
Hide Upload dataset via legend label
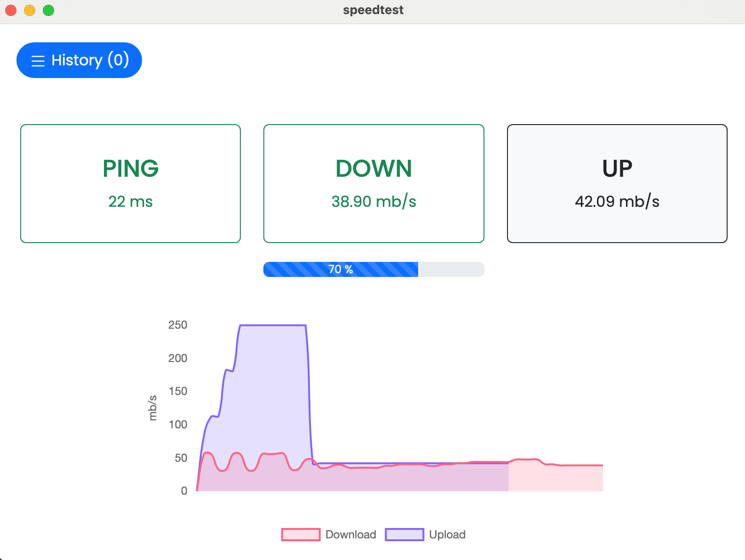coord(447,535)
